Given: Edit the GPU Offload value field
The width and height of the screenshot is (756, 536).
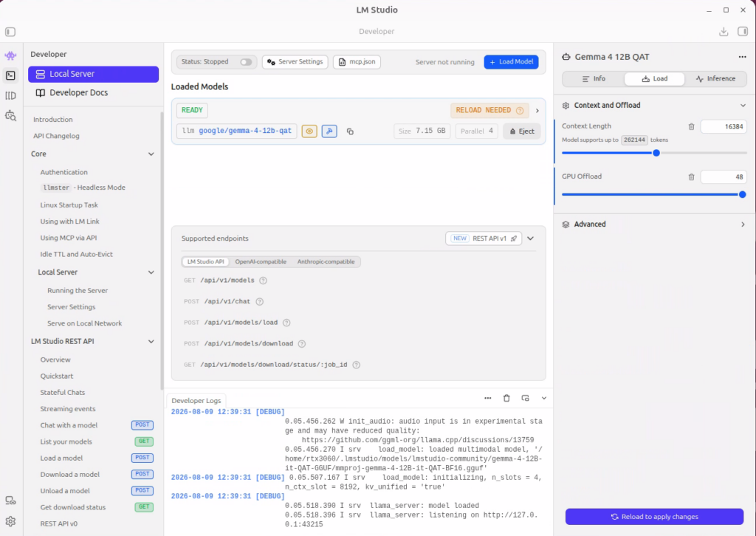Looking at the screenshot, I should tap(724, 177).
